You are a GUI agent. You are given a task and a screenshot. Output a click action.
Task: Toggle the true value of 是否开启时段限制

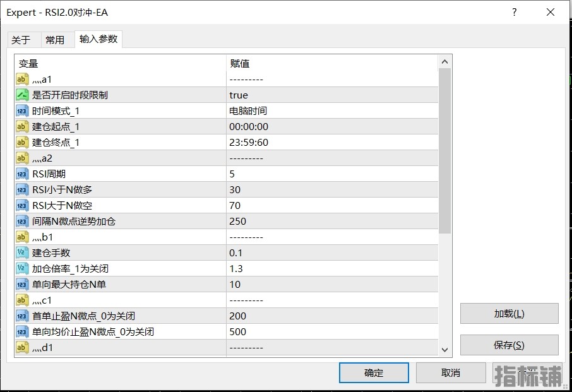pos(332,95)
